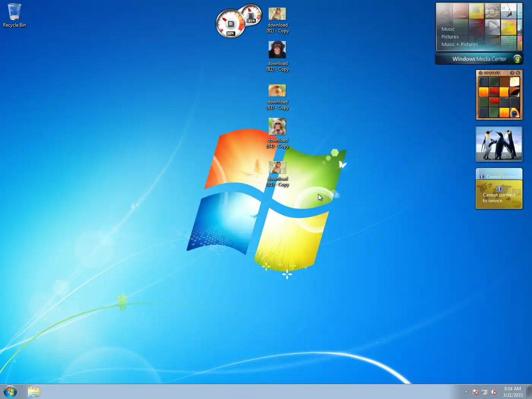This screenshot has height=399, width=532.
Task: Pause the picture puzzle timer
Action: (x=481, y=73)
